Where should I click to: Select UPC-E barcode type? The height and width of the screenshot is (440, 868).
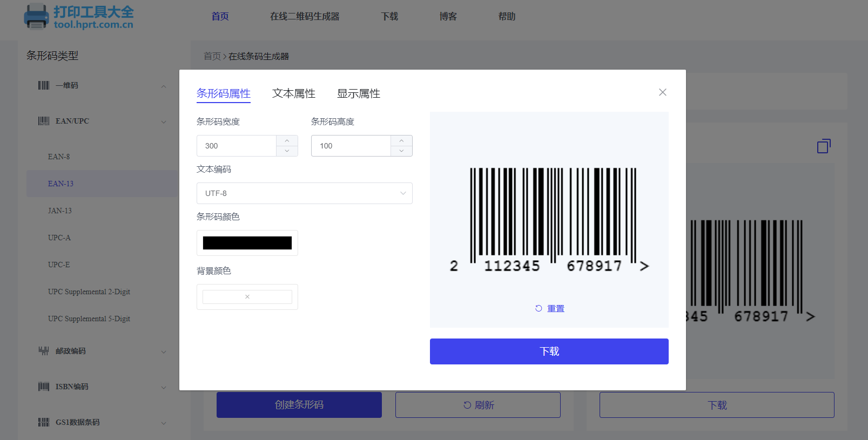tap(59, 265)
